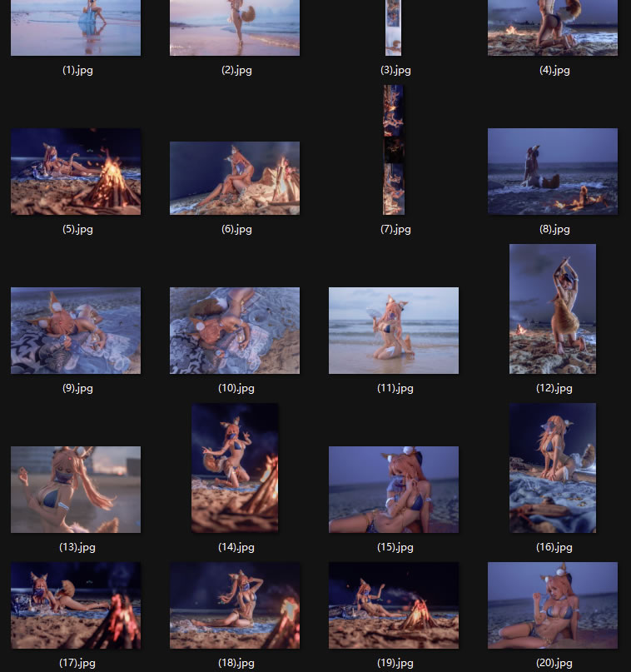This screenshot has height=672, width=631.
Task: Click the file name (6).jpg
Action: pos(236,229)
